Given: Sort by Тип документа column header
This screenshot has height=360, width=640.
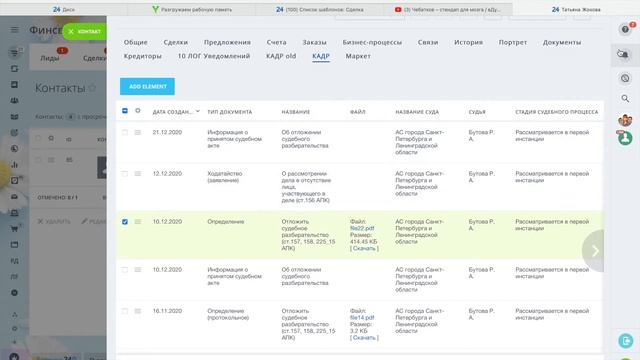Looking at the screenshot, I should tap(229, 112).
